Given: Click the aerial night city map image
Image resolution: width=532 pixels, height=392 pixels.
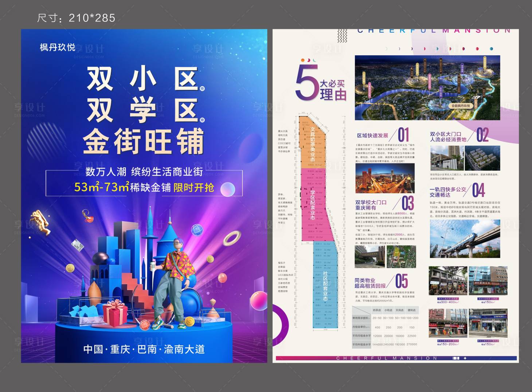Looking at the screenshot, I should pyautogui.click(x=427, y=88).
